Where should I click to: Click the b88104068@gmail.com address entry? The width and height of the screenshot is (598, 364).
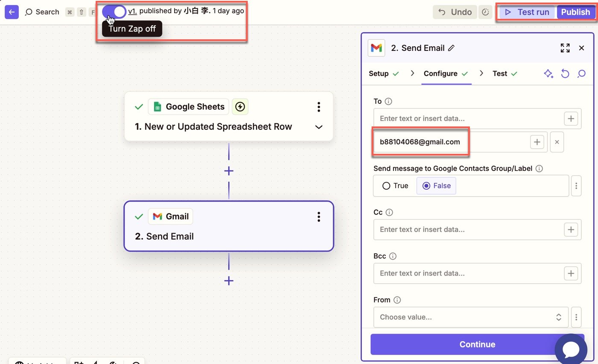[x=420, y=142]
